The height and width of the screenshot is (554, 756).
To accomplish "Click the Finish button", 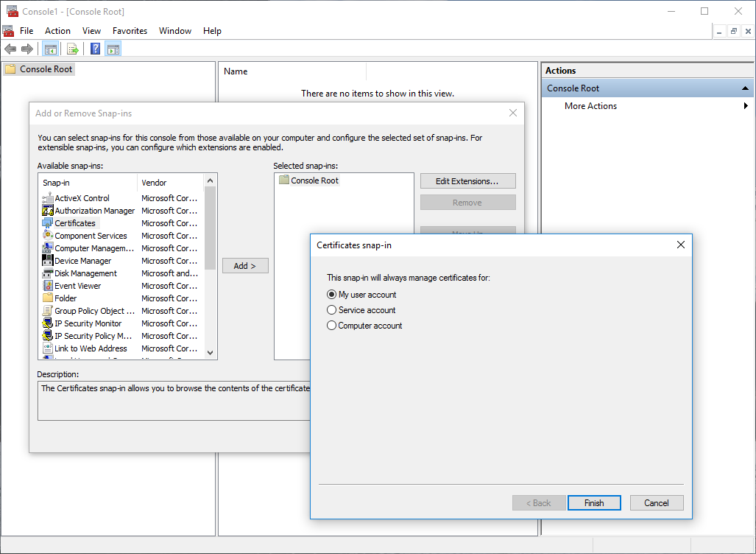I will pos(594,503).
